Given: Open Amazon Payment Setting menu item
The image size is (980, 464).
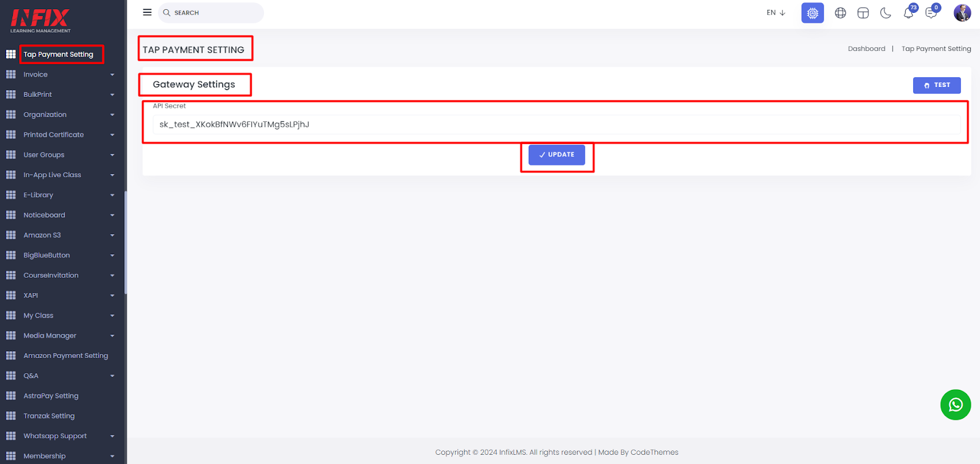Looking at the screenshot, I should (x=66, y=356).
